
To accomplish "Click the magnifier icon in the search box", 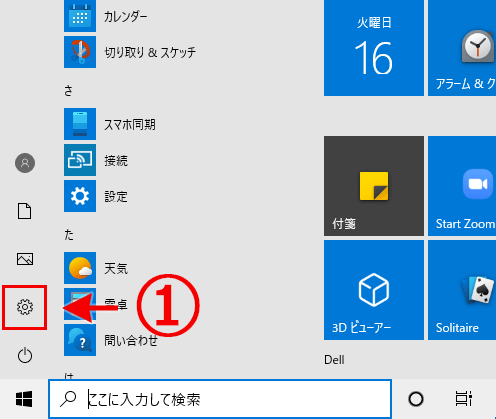I will (x=68, y=399).
